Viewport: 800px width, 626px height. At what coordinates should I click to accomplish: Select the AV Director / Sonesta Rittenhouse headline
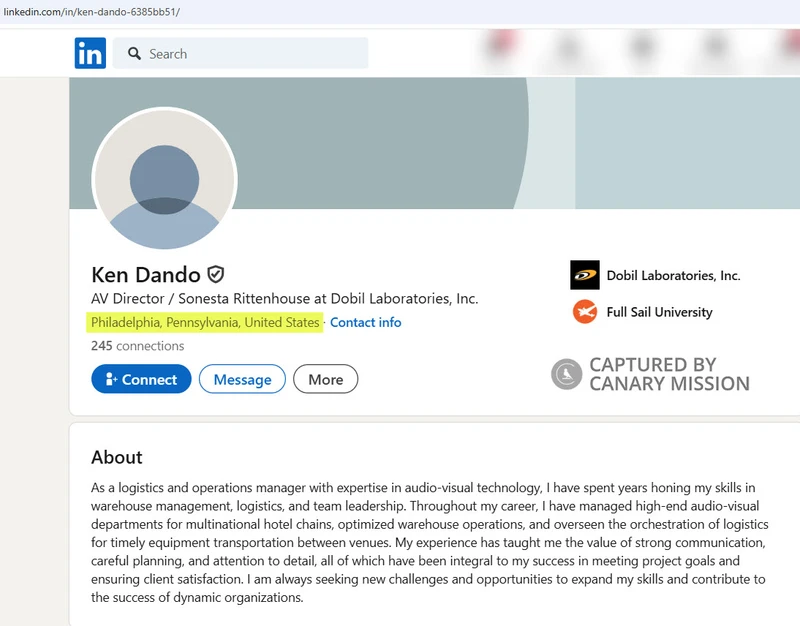[285, 298]
